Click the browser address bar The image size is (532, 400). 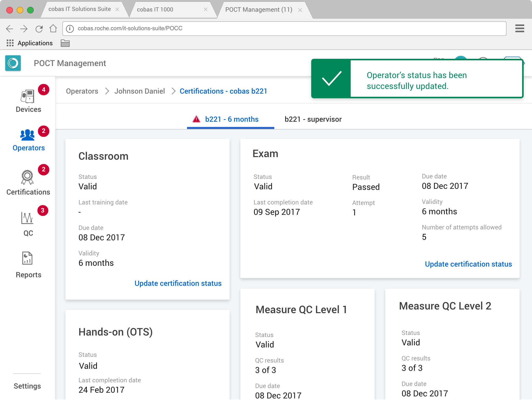[x=286, y=28]
